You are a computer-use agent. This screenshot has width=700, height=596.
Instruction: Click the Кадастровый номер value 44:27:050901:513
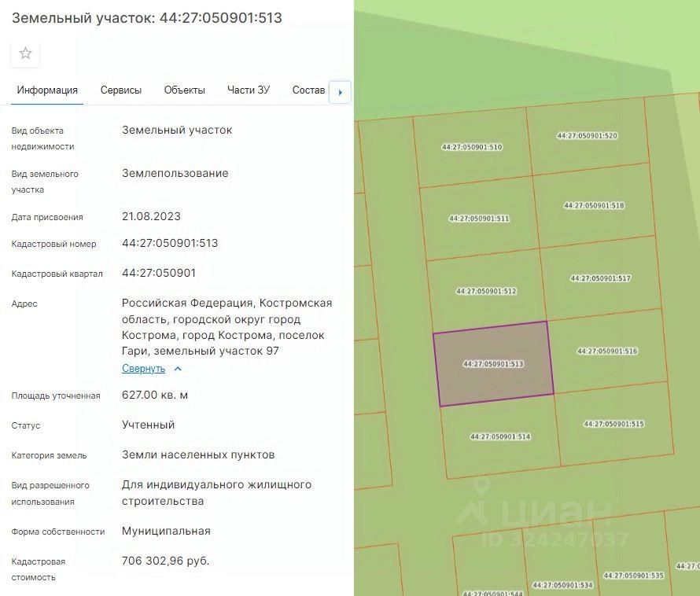pos(170,243)
